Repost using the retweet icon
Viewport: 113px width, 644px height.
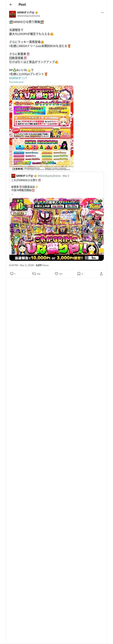34,274
